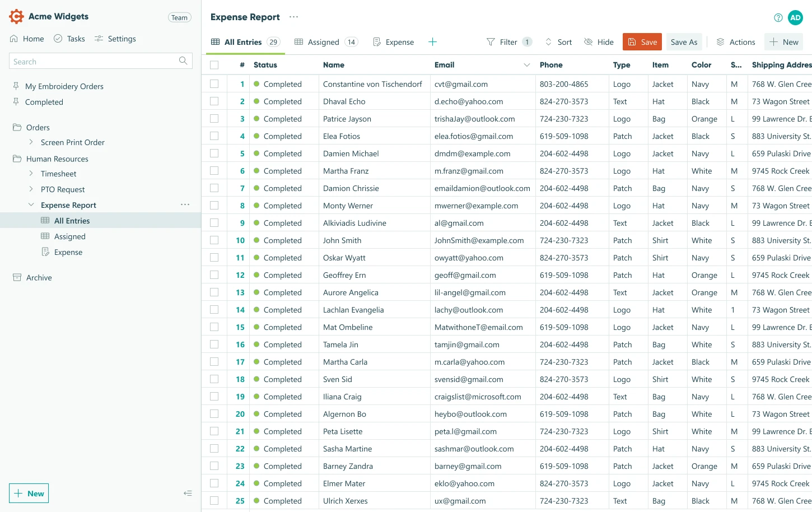
Task: Click the Actions layers icon
Action: [721, 42]
